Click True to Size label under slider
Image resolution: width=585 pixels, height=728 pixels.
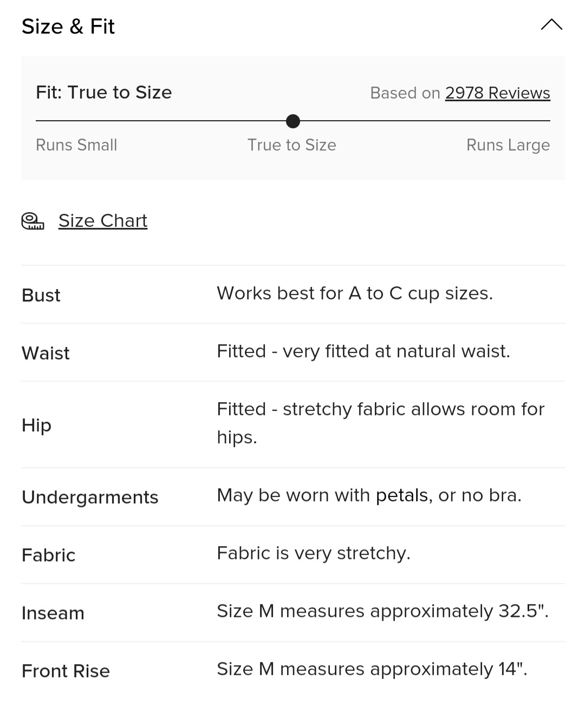(291, 145)
